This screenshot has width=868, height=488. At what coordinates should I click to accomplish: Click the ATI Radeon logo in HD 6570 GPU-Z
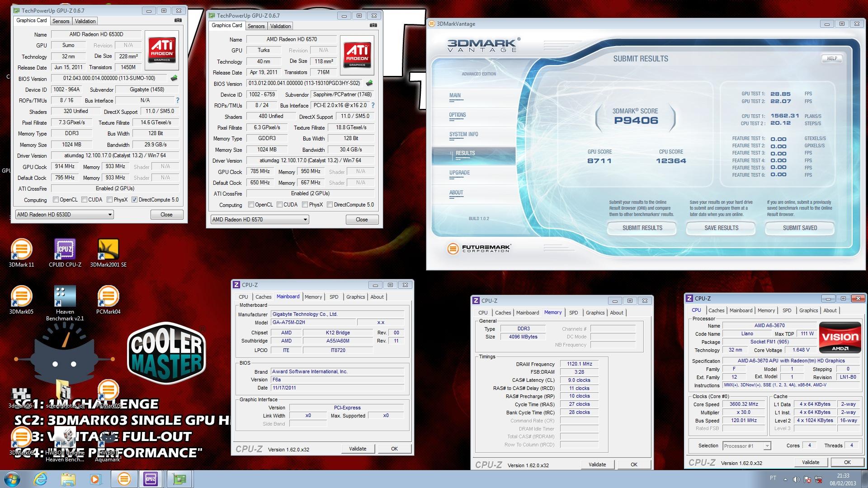click(357, 55)
